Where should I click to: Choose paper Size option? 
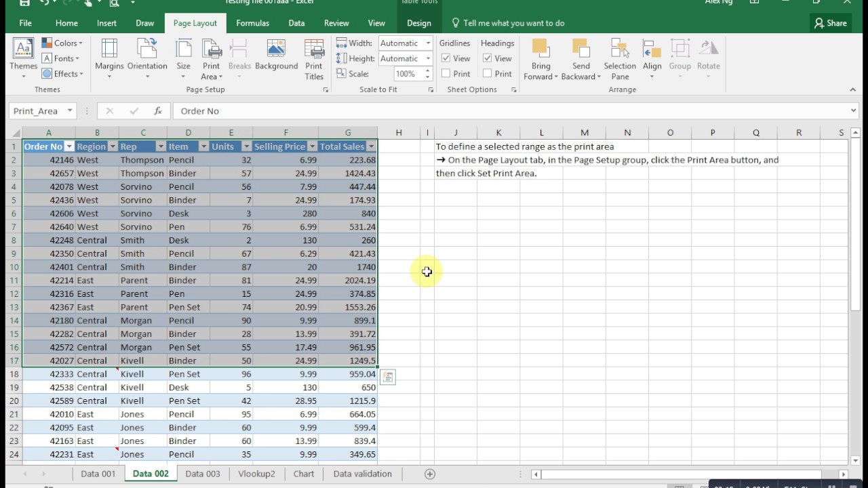point(183,58)
